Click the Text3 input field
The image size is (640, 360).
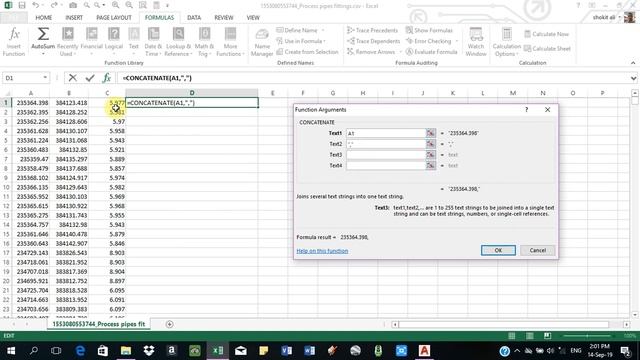point(386,155)
